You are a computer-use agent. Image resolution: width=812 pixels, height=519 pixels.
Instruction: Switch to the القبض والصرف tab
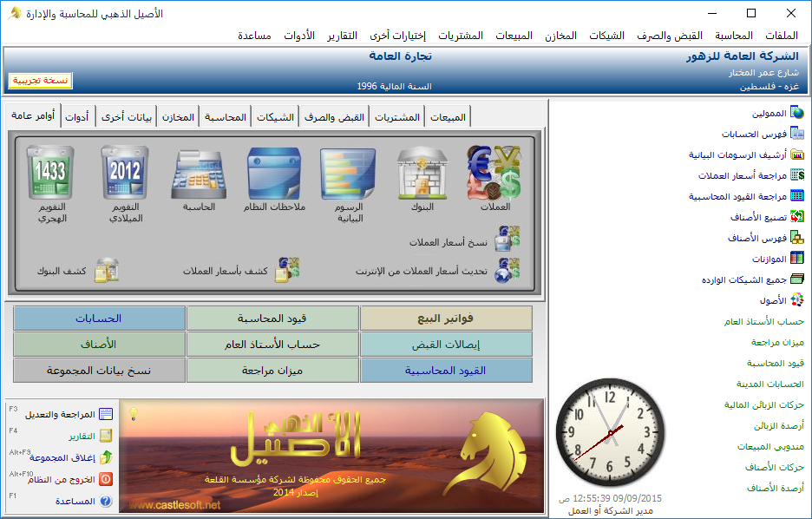(x=334, y=117)
